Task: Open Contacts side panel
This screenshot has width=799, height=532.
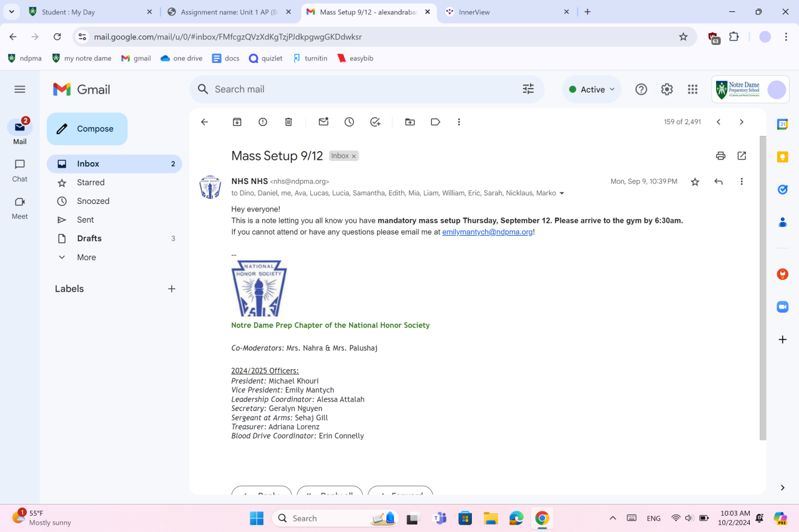Action: point(782,222)
